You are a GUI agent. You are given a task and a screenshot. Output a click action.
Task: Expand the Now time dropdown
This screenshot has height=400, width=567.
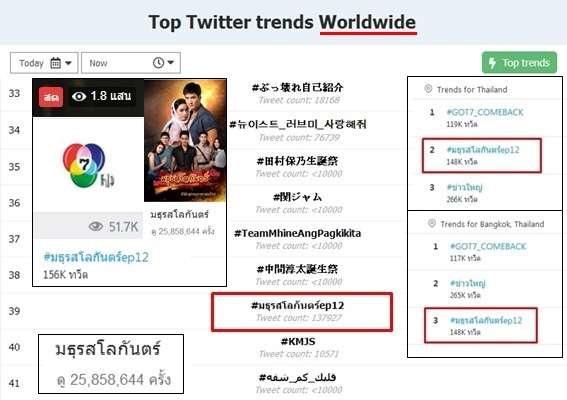pyautogui.click(x=131, y=63)
